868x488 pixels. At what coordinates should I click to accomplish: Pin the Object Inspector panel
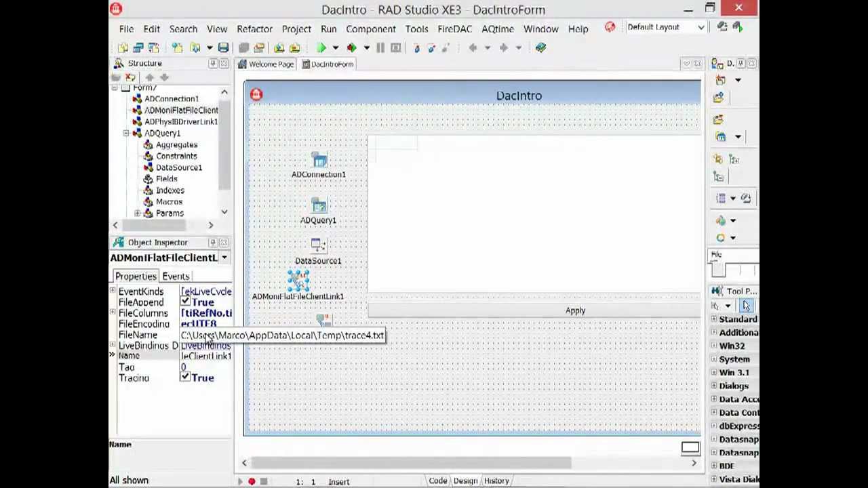click(x=213, y=243)
